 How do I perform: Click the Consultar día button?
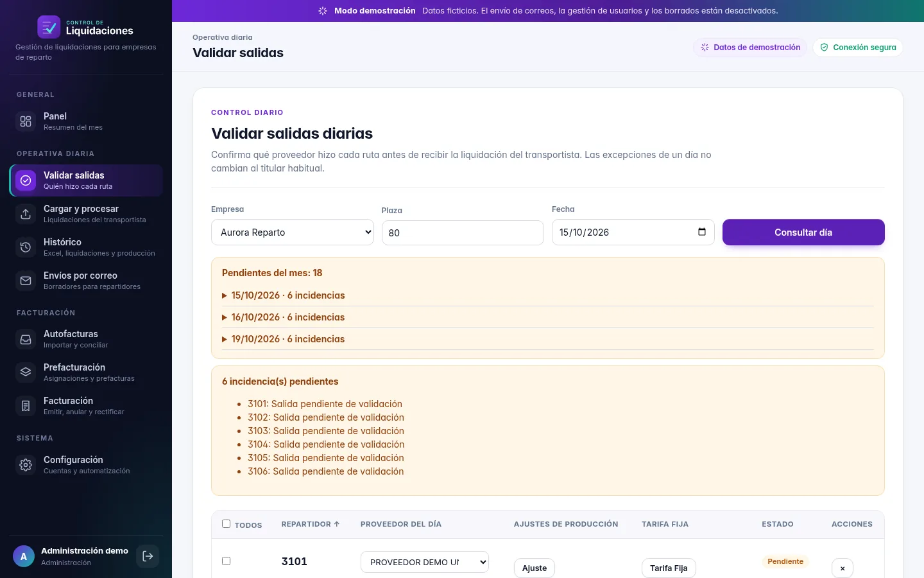click(x=803, y=232)
